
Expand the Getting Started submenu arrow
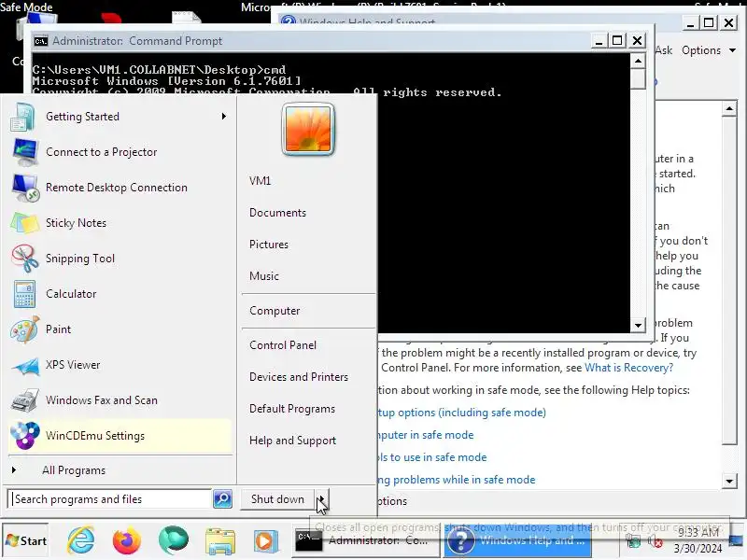[x=223, y=117]
